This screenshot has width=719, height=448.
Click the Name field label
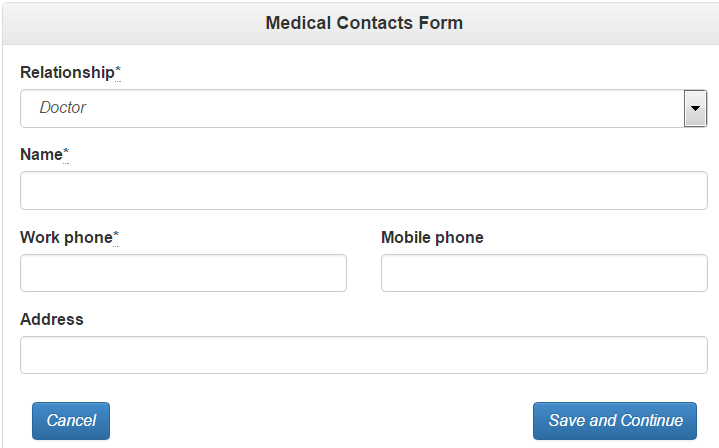tap(41, 154)
